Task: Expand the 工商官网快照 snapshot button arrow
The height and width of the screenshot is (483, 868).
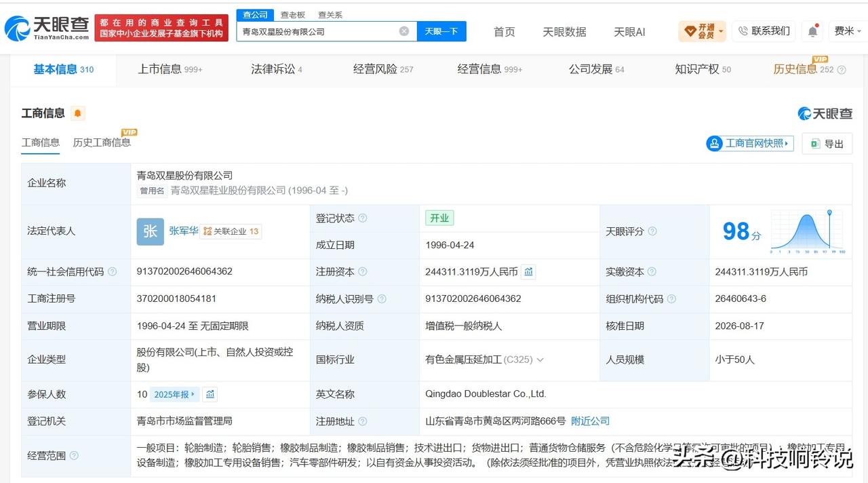Action: tap(787, 144)
